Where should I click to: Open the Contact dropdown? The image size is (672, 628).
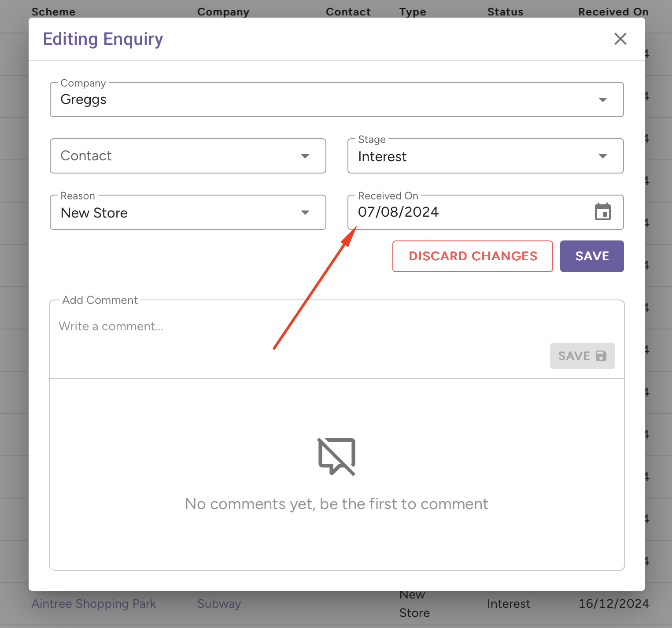coord(188,156)
